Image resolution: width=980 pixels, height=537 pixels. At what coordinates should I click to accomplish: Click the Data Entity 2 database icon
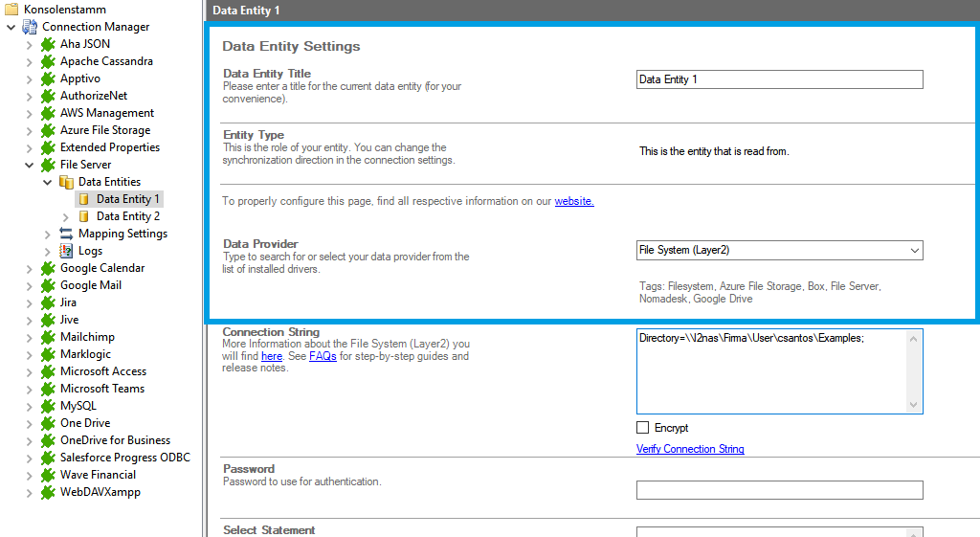(84, 216)
